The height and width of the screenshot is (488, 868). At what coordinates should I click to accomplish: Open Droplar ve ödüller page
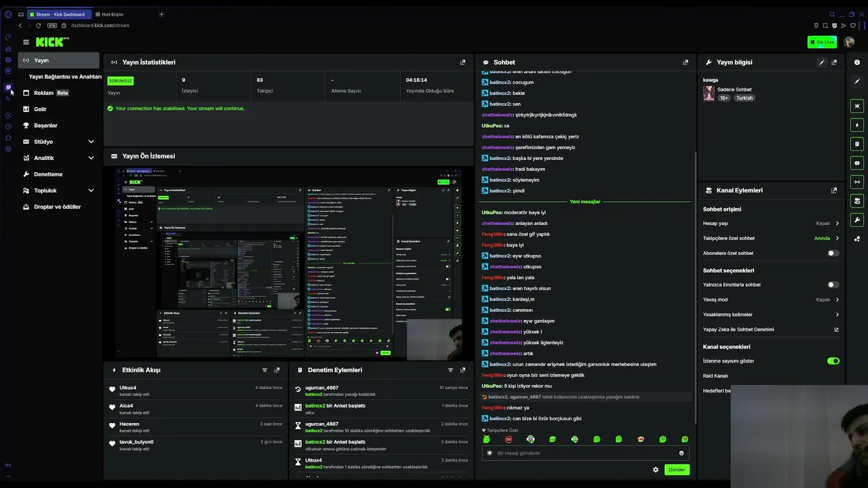tap(59, 207)
